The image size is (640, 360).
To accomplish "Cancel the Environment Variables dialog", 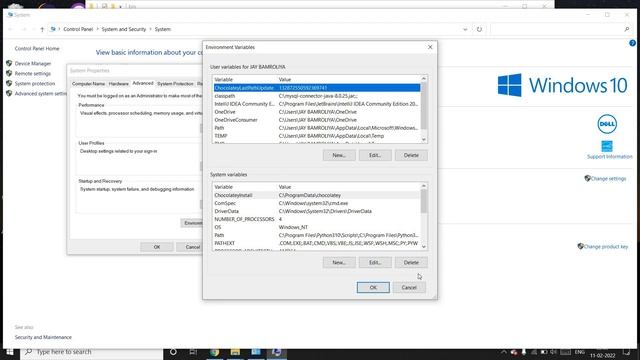I will click(409, 287).
